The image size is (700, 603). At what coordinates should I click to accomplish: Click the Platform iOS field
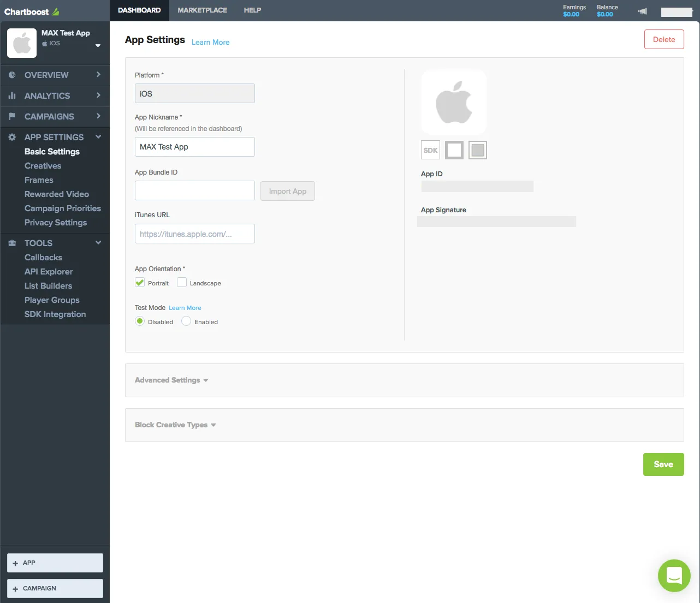pyautogui.click(x=195, y=93)
